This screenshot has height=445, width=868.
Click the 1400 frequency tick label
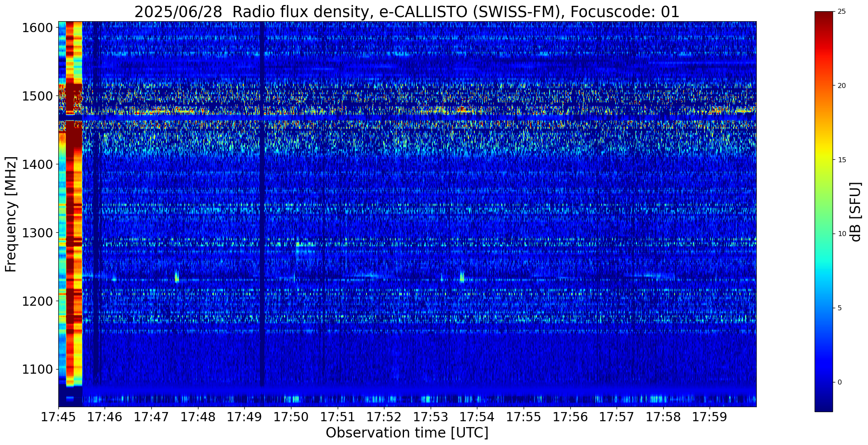pyautogui.click(x=38, y=165)
